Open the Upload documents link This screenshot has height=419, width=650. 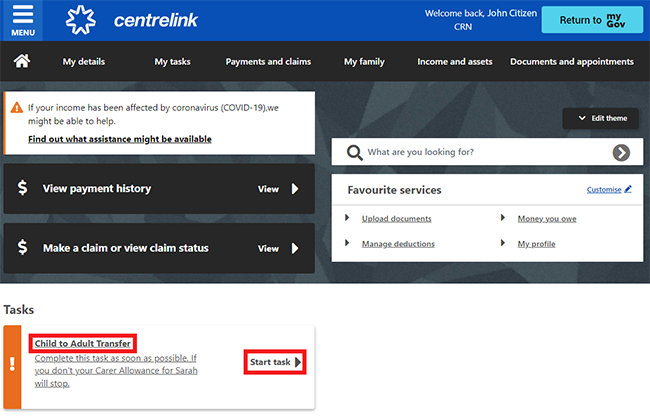pos(396,218)
